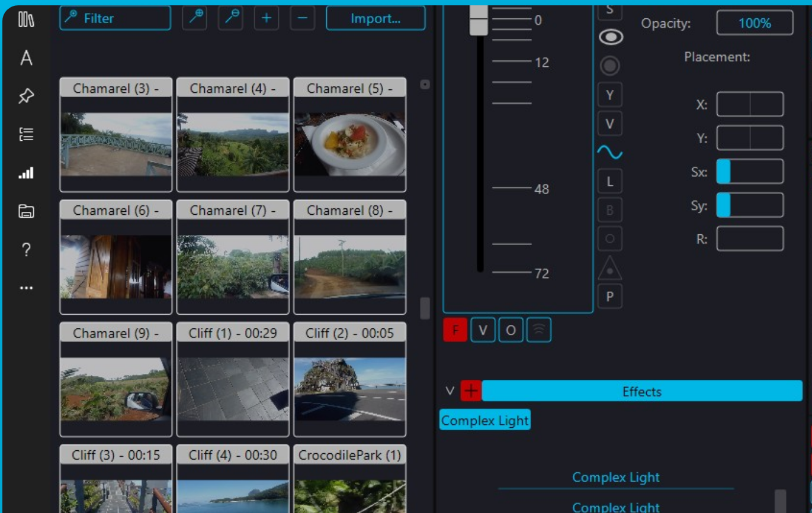Image resolution: width=812 pixels, height=513 pixels.
Task: Select the Complex Light effect
Action: (x=484, y=420)
